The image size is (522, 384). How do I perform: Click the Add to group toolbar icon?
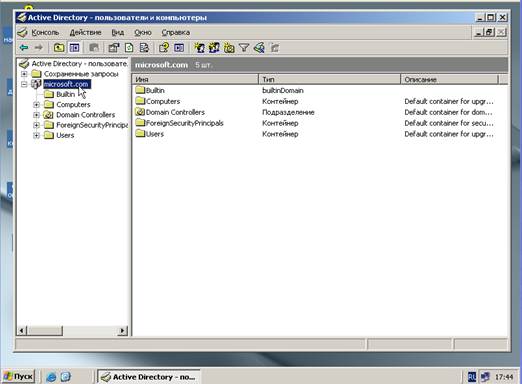(275, 48)
